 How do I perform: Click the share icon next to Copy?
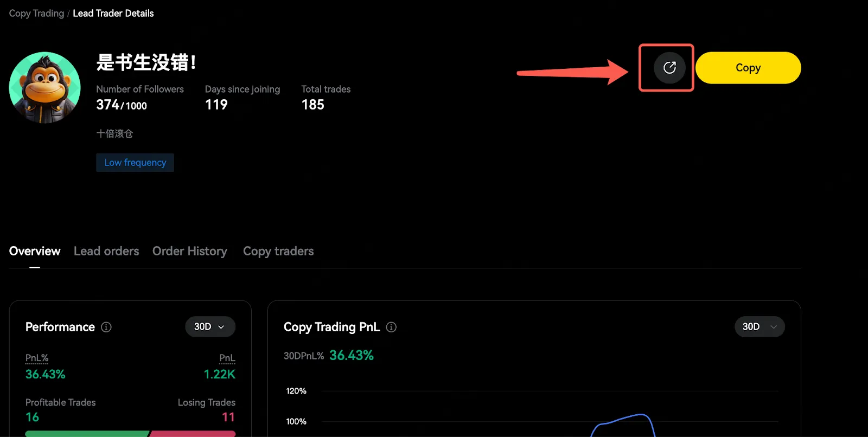coord(669,68)
